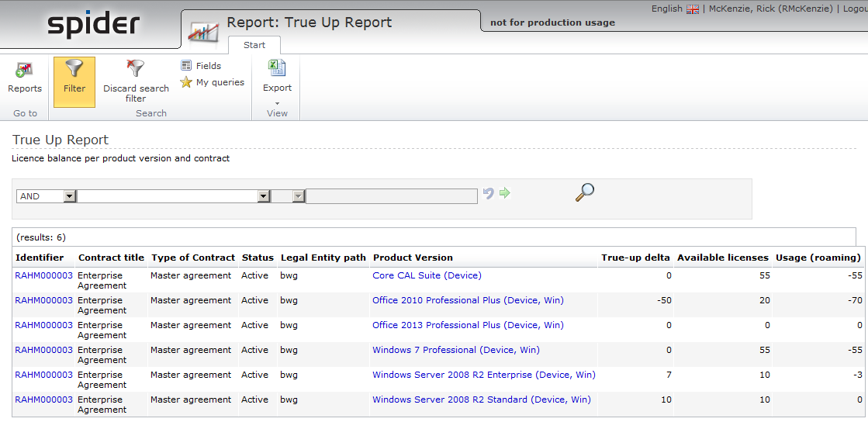The image size is (868, 422).
Task: Click the filter value text field
Action: 392,197
